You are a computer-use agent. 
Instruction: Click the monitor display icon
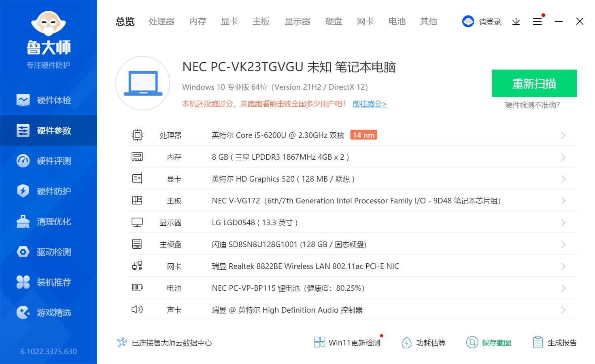(x=137, y=222)
